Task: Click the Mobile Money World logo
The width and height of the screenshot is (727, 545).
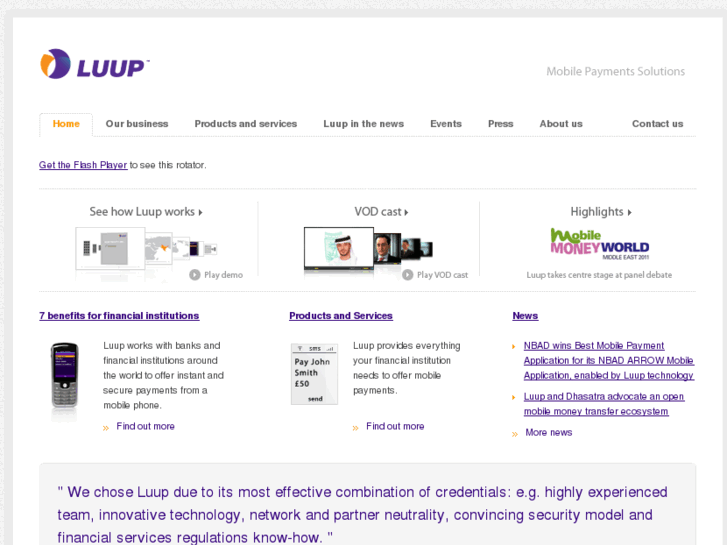Action: 599,244
